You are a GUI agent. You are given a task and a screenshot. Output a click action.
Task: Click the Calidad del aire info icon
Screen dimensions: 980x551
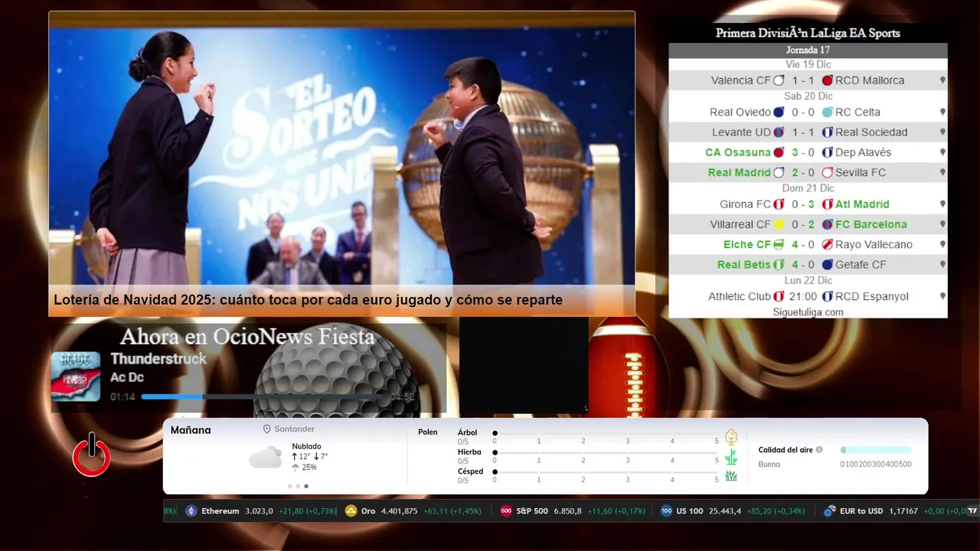coord(819,450)
